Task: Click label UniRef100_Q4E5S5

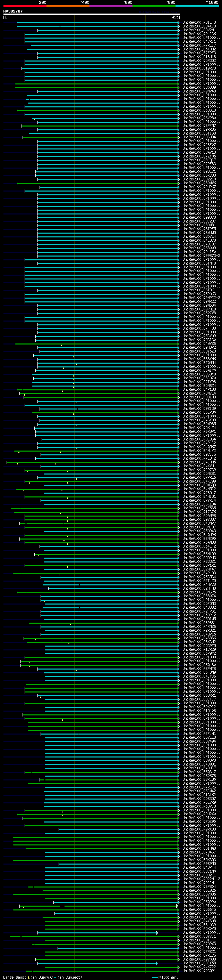Action: tap(199, 508)
